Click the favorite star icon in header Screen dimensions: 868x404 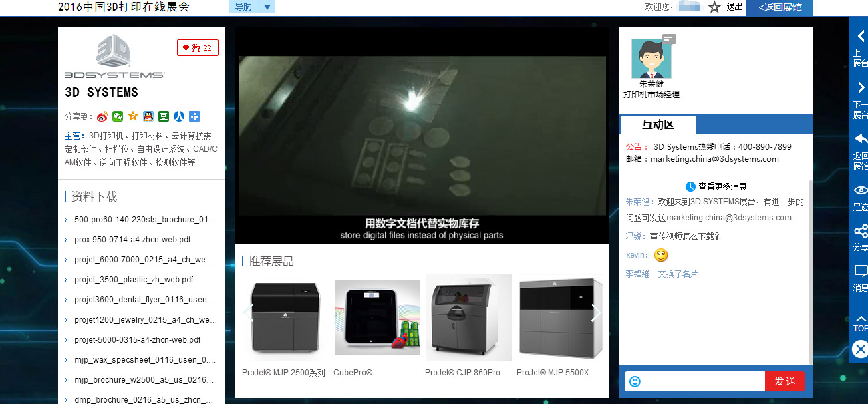click(714, 7)
